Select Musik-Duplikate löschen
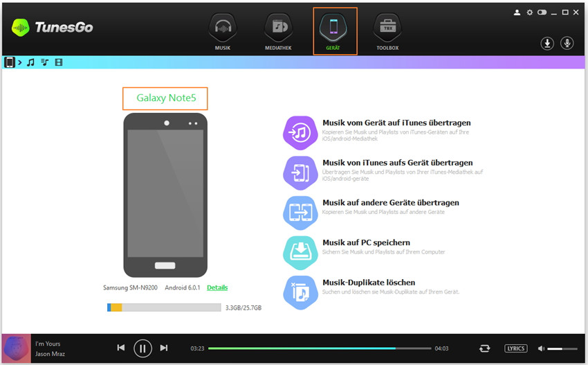This screenshot has height=365, width=588. point(369,283)
